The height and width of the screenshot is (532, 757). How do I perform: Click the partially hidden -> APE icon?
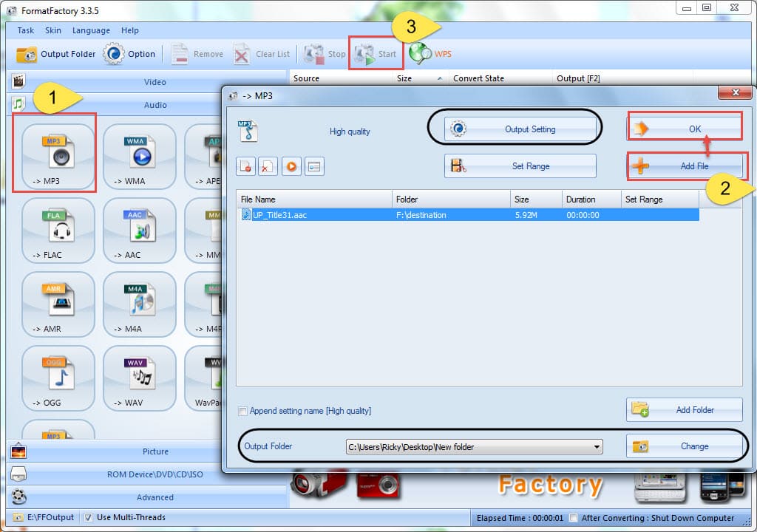203,157
